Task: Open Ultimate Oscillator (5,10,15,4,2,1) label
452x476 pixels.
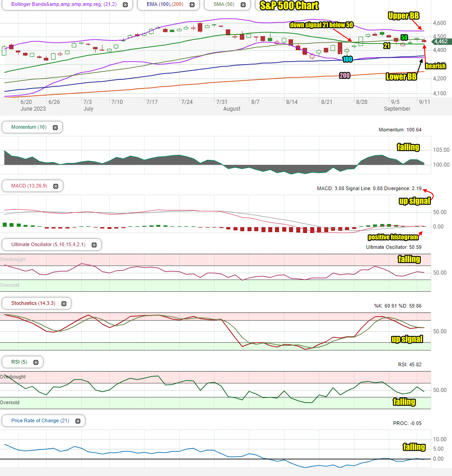Action: (48, 244)
